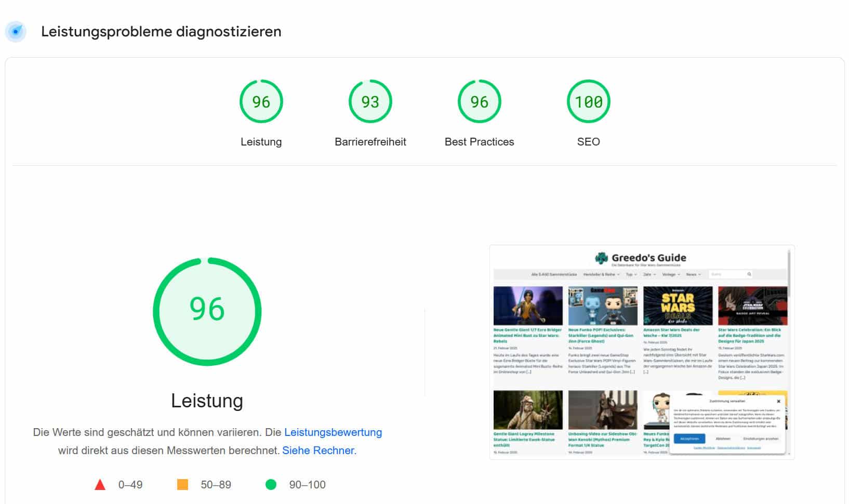
Task: Click the red triangle 0–49 legend icon
Action: coord(100,485)
